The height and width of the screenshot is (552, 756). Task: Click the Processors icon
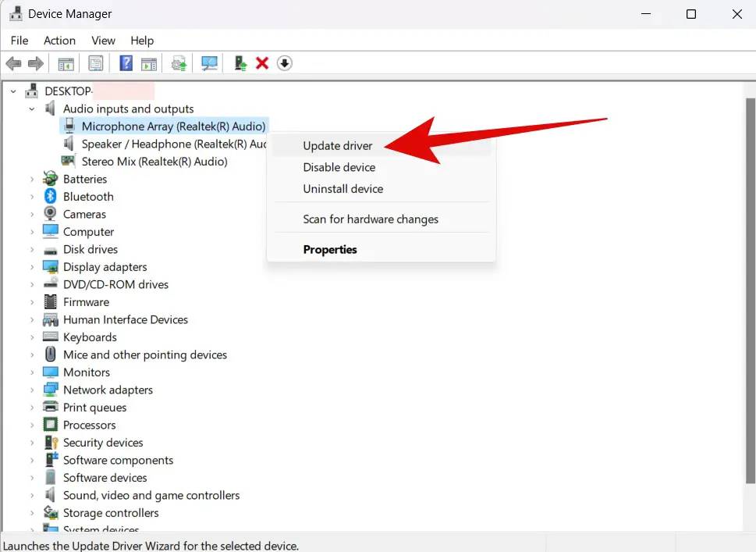pos(50,425)
